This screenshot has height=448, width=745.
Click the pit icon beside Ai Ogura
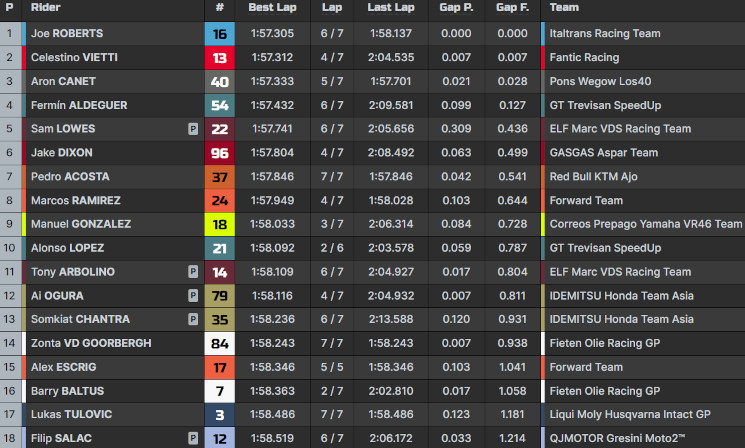point(192,296)
